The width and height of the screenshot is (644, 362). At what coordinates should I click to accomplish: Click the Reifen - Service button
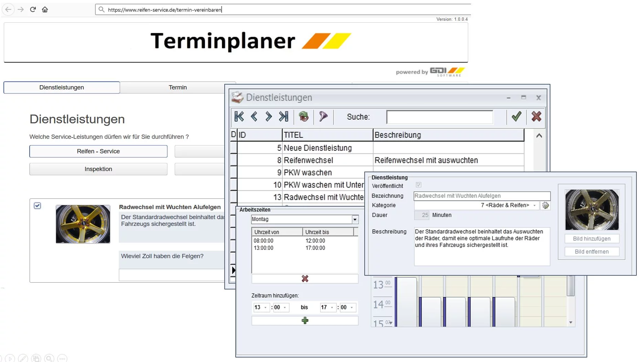click(98, 151)
